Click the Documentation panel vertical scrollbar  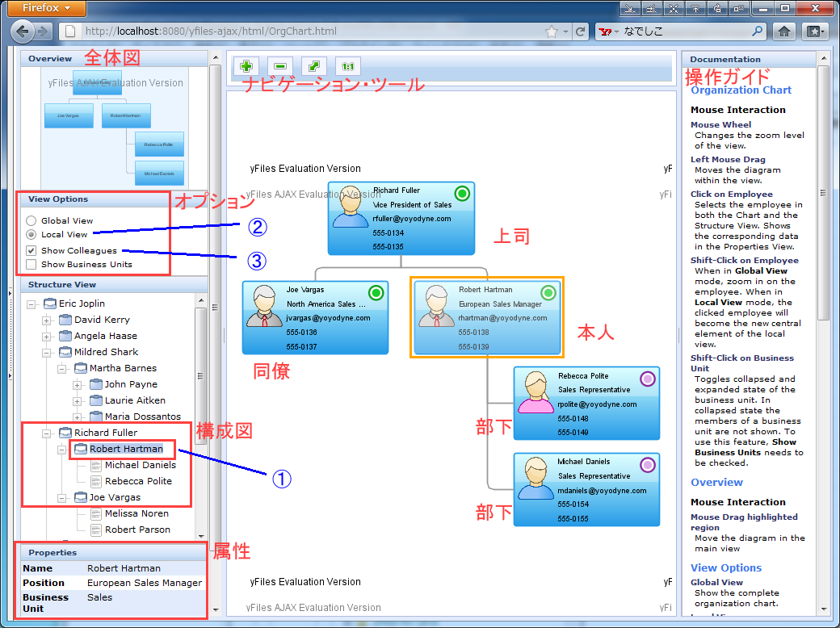[x=823, y=323]
